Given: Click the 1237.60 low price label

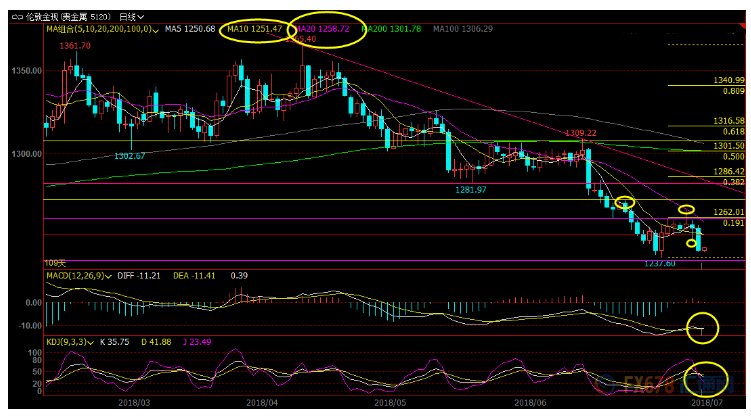Looking at the screenshot, I should pyautogui.click(x=660, y=264).
